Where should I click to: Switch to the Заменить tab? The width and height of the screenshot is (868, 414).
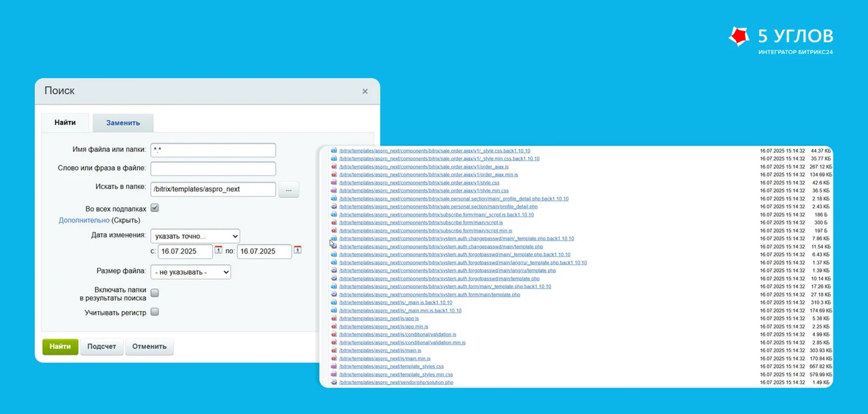pyautogui.click(x=123, y=123)
